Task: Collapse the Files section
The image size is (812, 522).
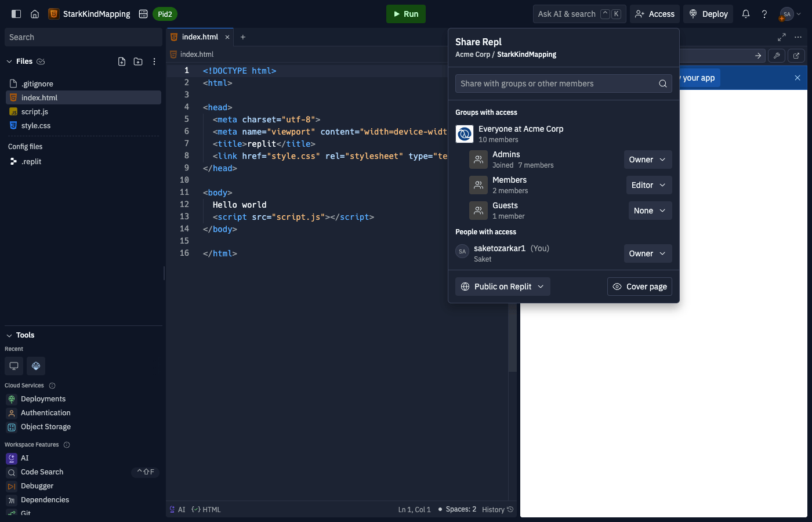Action: pos(9,61)
